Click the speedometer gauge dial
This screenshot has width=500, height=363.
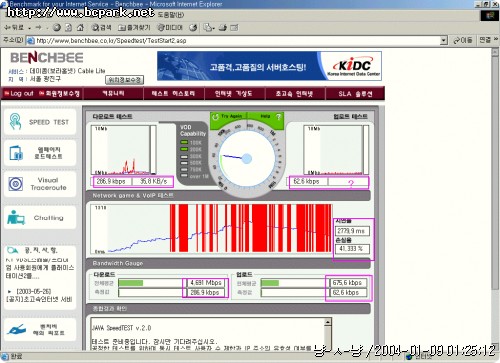point(247,159)
